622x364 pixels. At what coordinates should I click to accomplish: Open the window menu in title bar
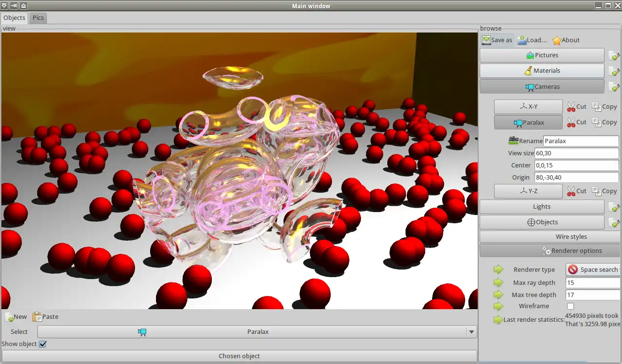point(4,6)
